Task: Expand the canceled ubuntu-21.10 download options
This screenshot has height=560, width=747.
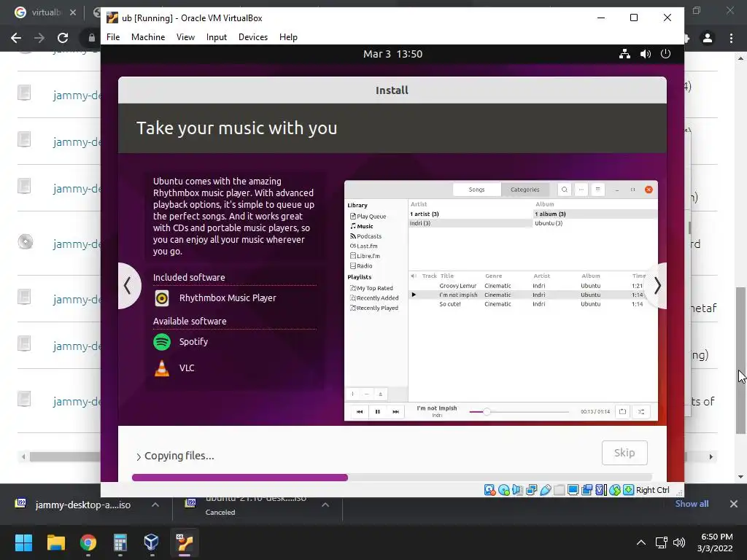Action: pos(325,505)
